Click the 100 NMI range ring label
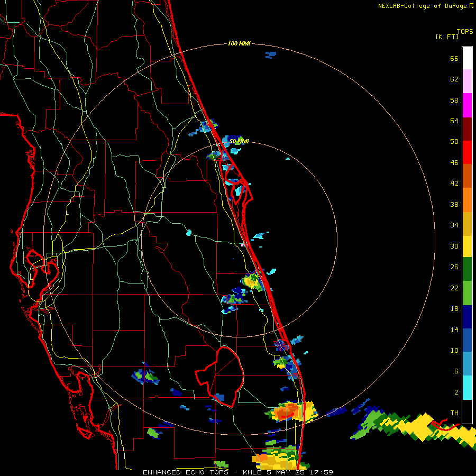Image resolution: width=476 pixels, height=476 pixels. click(239, 43)
